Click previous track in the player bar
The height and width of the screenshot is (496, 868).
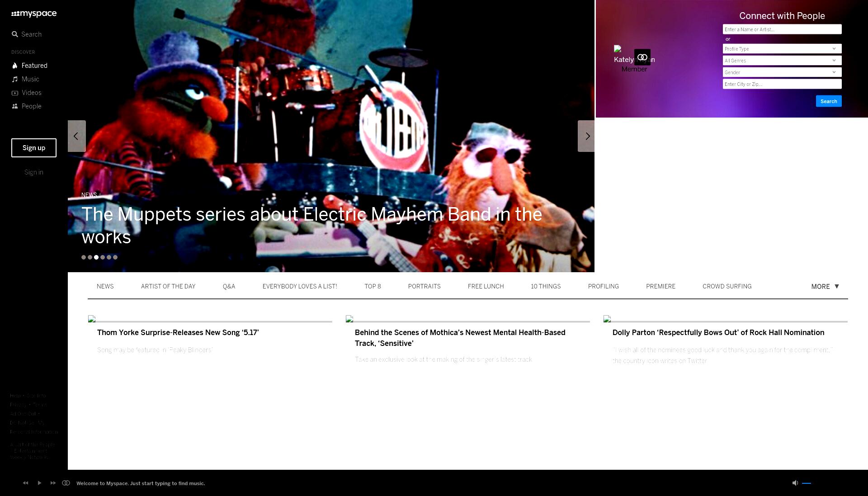click(x=26, y=483)
